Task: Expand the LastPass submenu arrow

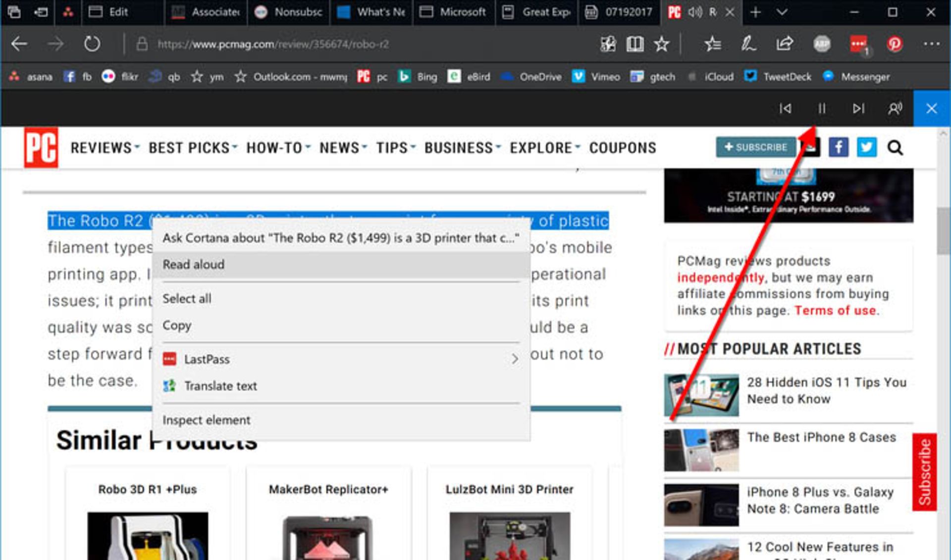Action: (x=515, y=359)
